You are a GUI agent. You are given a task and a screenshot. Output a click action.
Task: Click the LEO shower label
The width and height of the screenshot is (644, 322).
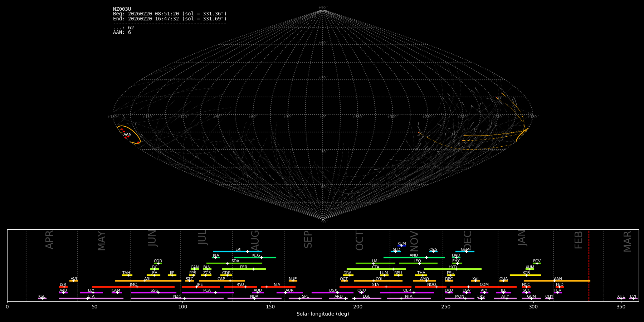click(x=417, y=261)
